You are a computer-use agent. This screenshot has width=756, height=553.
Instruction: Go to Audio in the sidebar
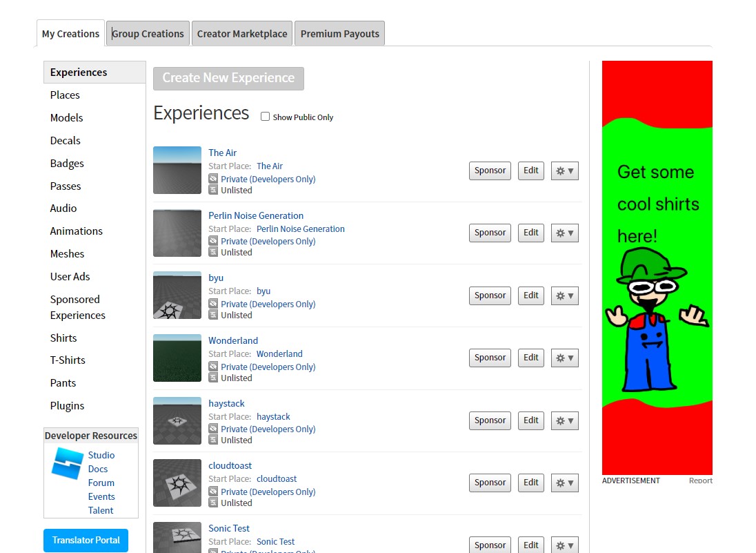(63, 208)
